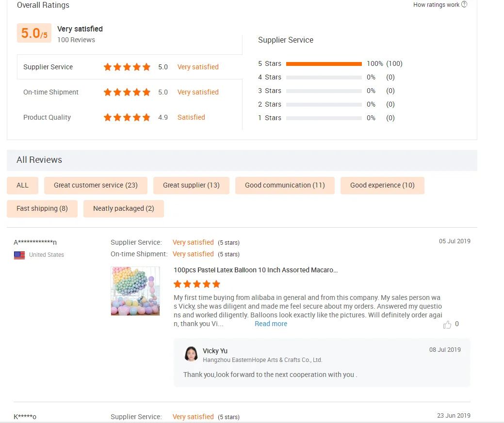Click the Product Quality star rating
Image resolution: width=504 pixels, height=423 pixels.
127,117
